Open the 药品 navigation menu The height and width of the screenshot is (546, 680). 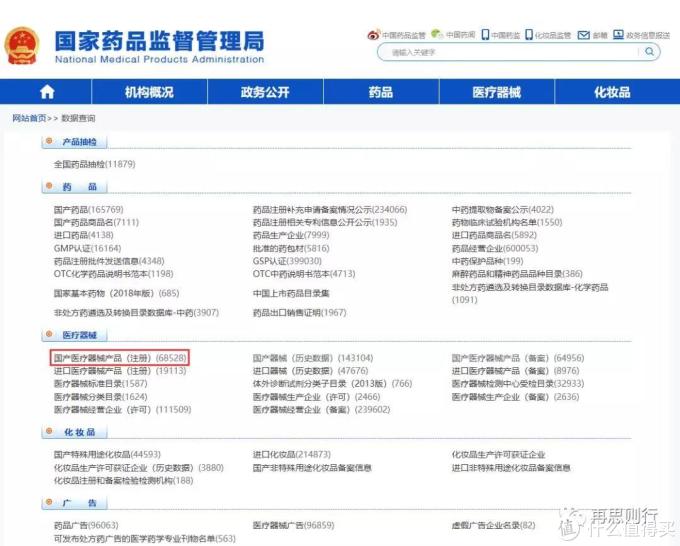click(x=381, y=92)
